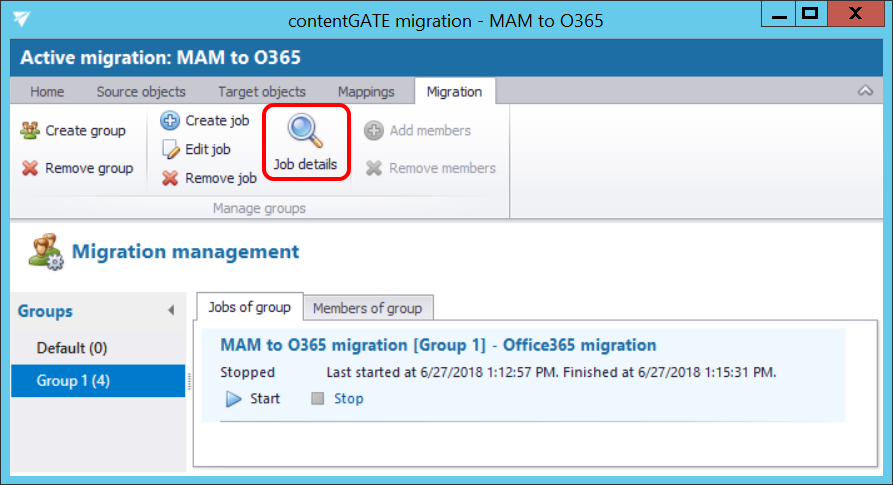Click the Remove job red X icon
Screen dimensions: 893x485
170,178
